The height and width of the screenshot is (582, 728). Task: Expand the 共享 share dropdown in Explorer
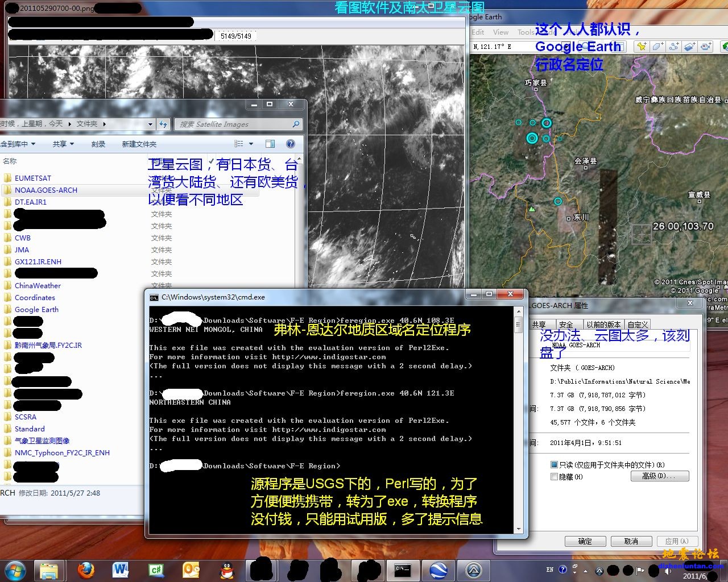coord(63,144)
